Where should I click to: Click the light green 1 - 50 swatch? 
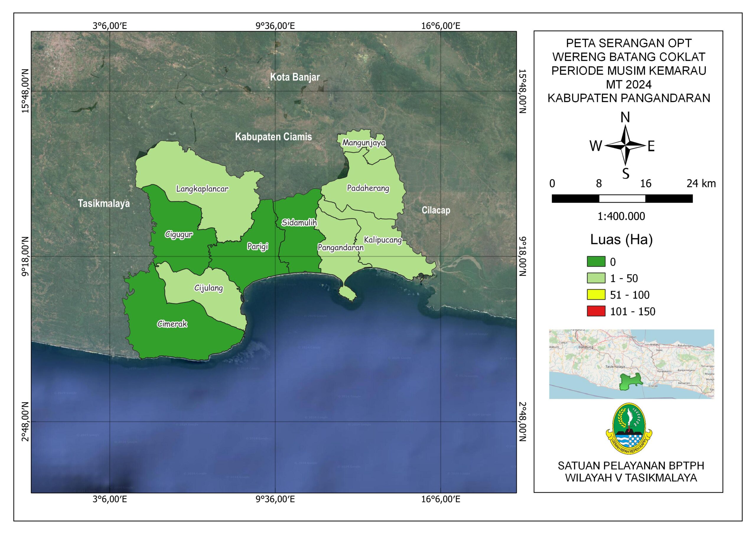point(596,278)
